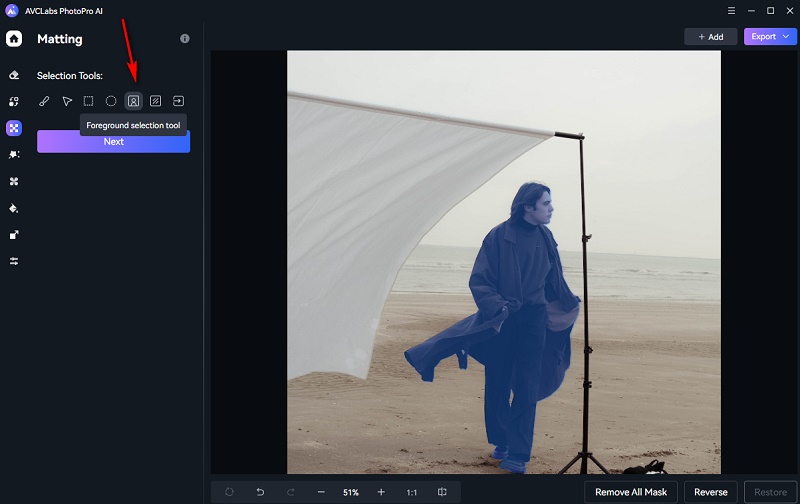
Task: Click the Next button
Action: click(x=113, y=141)
